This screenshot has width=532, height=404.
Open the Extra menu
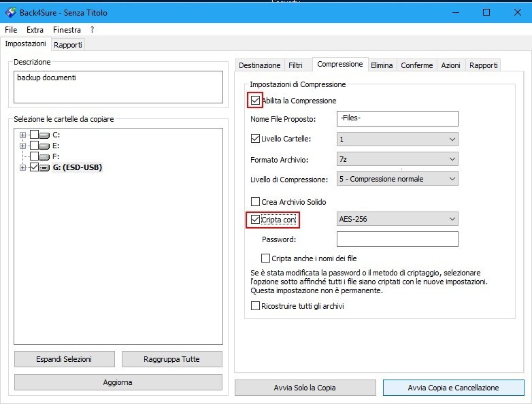pyautogui.click(x=35, y=30)
